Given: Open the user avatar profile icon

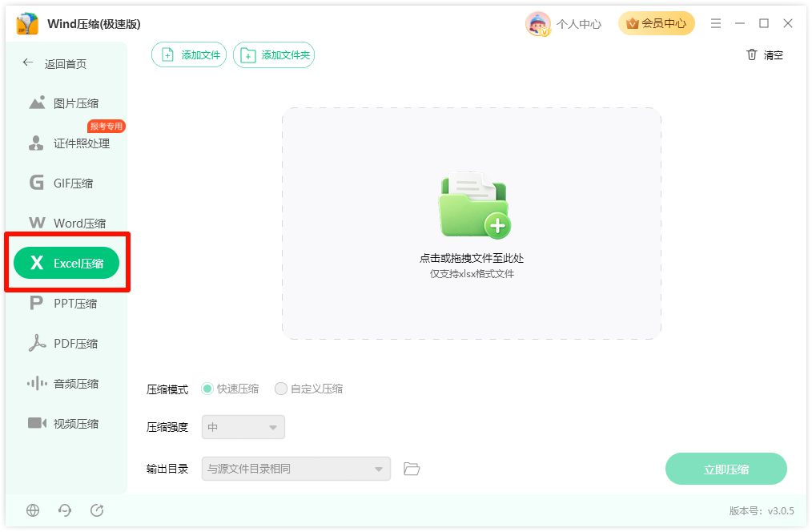Looking at the screenshot, I should 537,24.
